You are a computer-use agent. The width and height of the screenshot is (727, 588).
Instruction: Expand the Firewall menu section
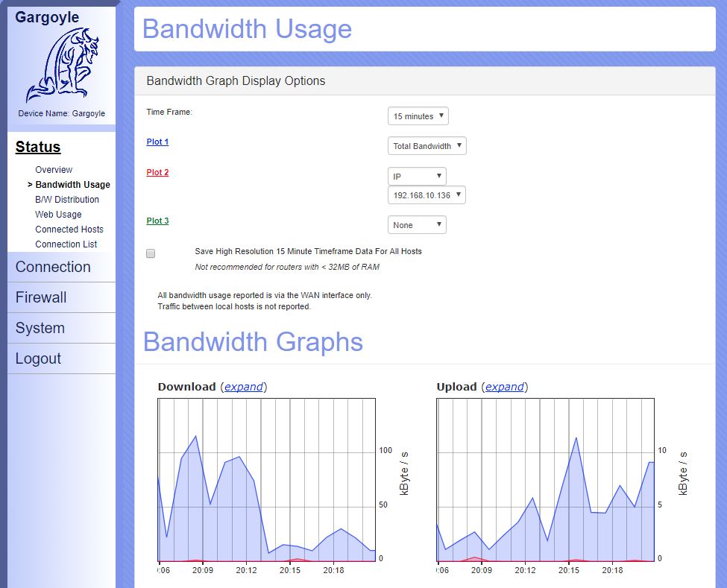tap(41, 297)
